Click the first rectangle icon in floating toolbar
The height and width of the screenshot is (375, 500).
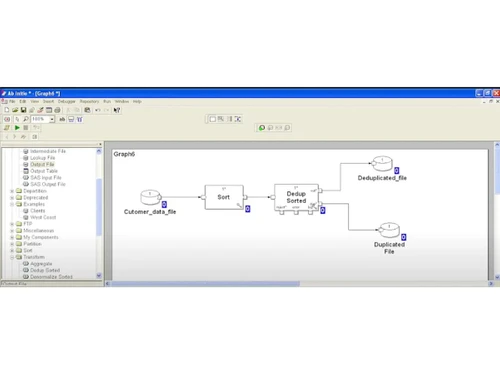(x=213, y=119)
